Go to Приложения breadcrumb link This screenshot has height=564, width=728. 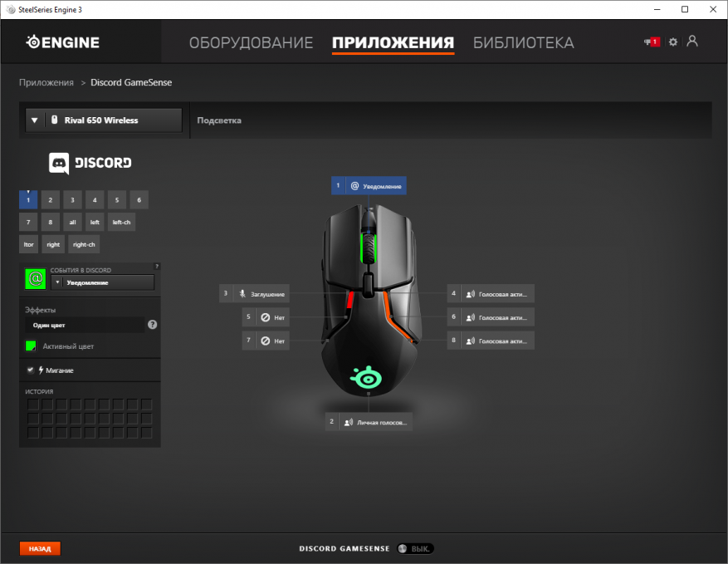tap(46, 82)
